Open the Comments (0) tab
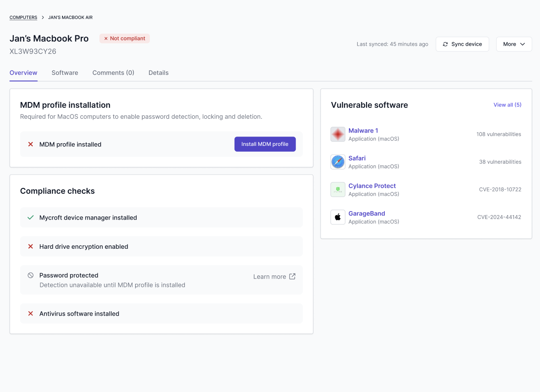 click(113, 73)
